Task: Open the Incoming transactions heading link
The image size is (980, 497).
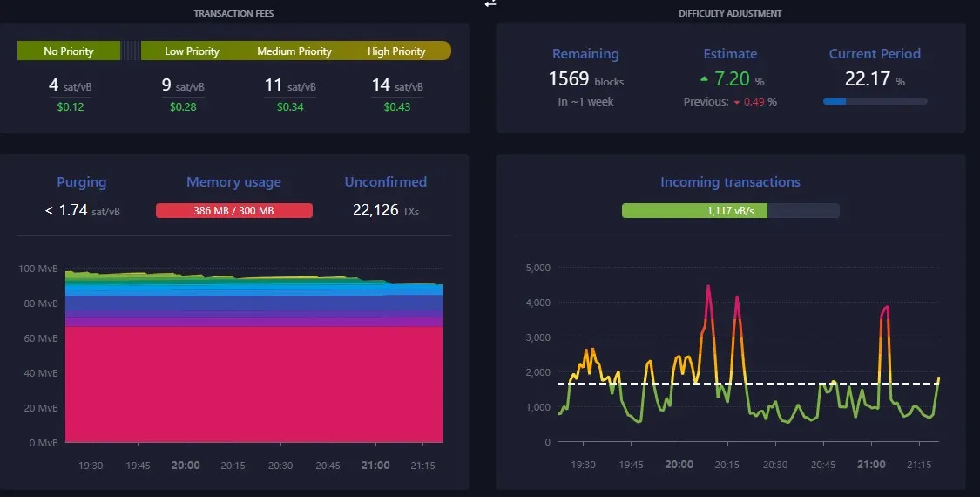Action: 730,182
